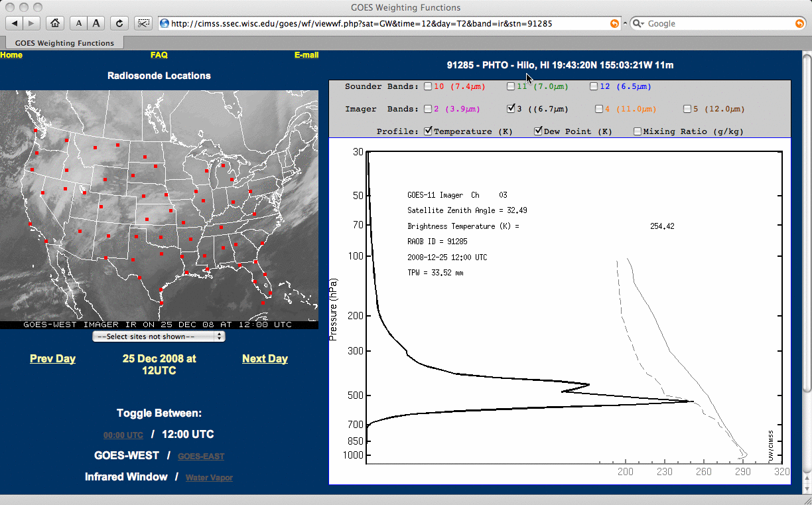Switch to 00:00 UTC
Viewport: 812px width, 505px height.
[x=123, y=435]
